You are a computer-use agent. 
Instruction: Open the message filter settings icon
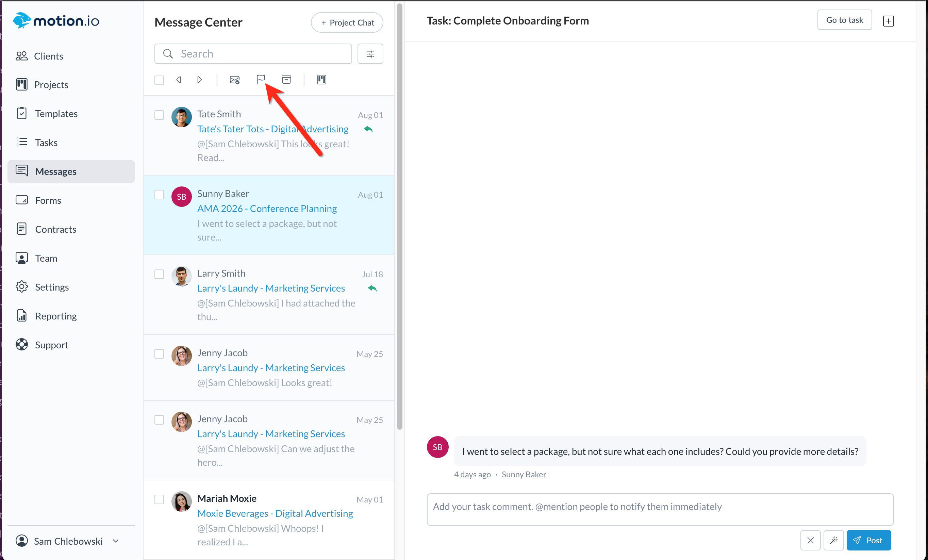370,54
